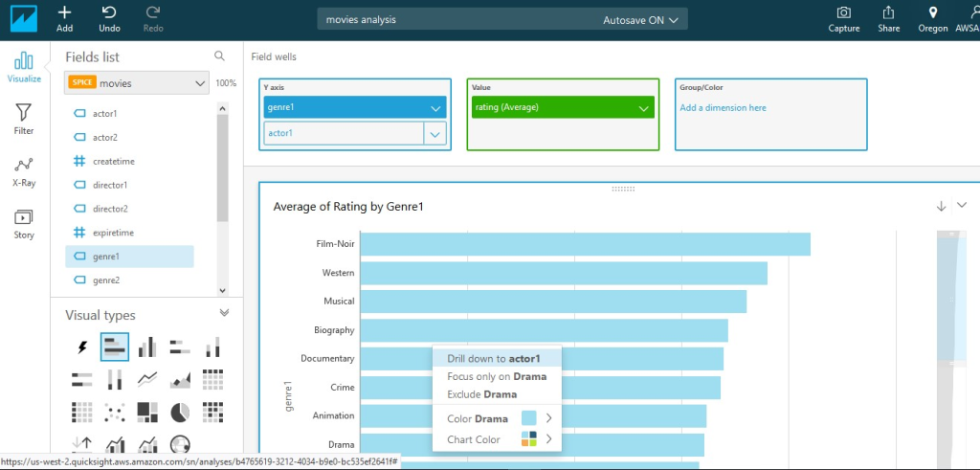Open the Autosave ON dropdown
The width and height of the screenshot is (980, 470).
(x=640, y=20)
